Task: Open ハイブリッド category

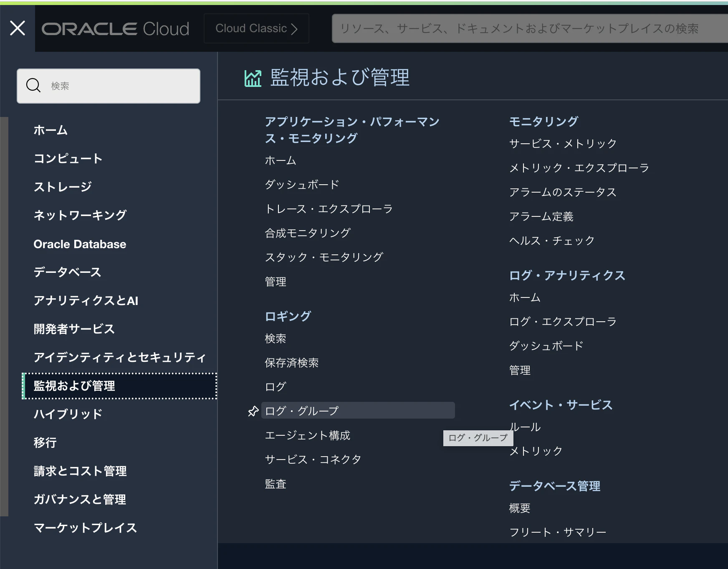Action: click(68, 414)
